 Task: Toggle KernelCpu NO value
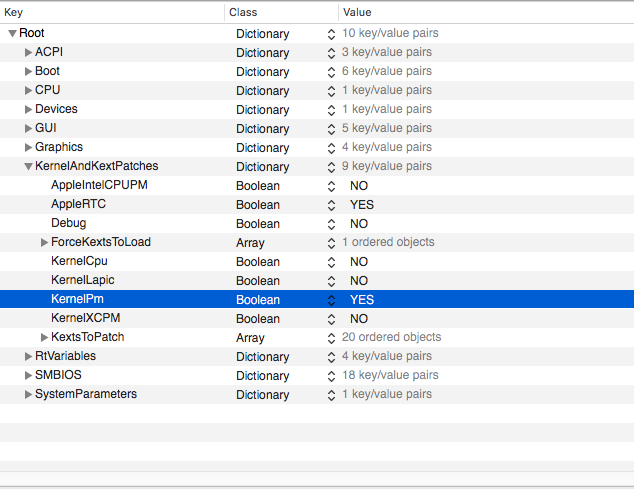coord(359,262)
